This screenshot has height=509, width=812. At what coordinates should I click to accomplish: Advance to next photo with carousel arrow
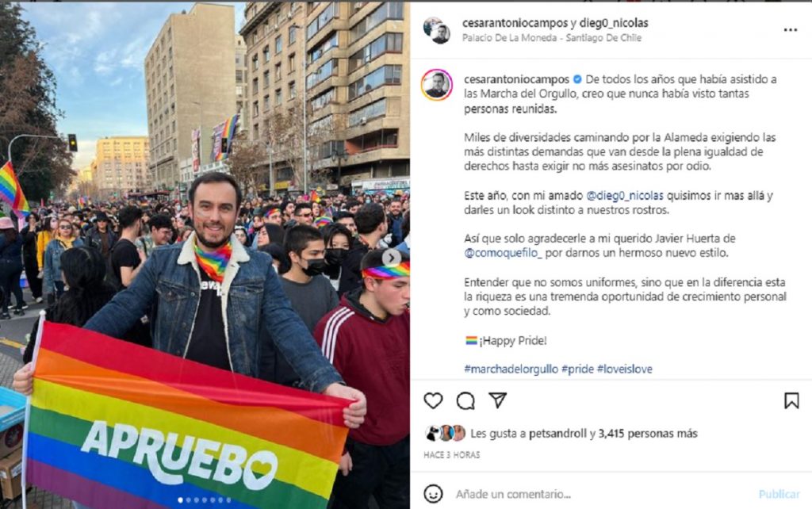tap(392, 258)
